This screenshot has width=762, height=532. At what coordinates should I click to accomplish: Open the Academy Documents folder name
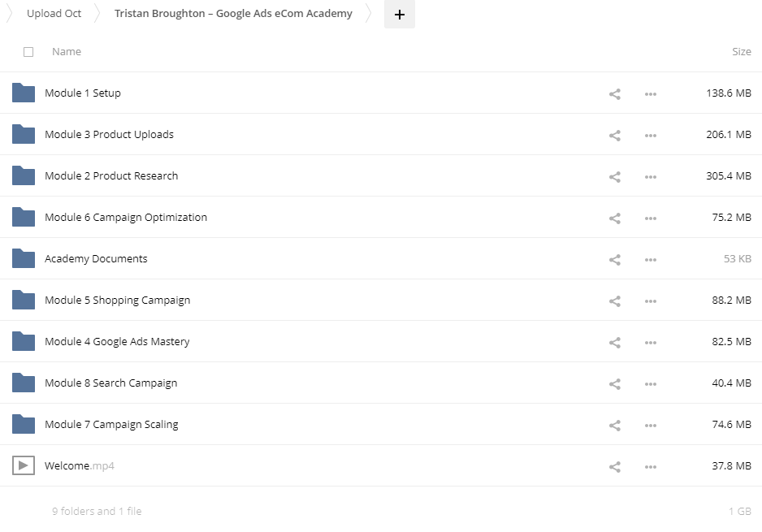(x=96, y=259)
